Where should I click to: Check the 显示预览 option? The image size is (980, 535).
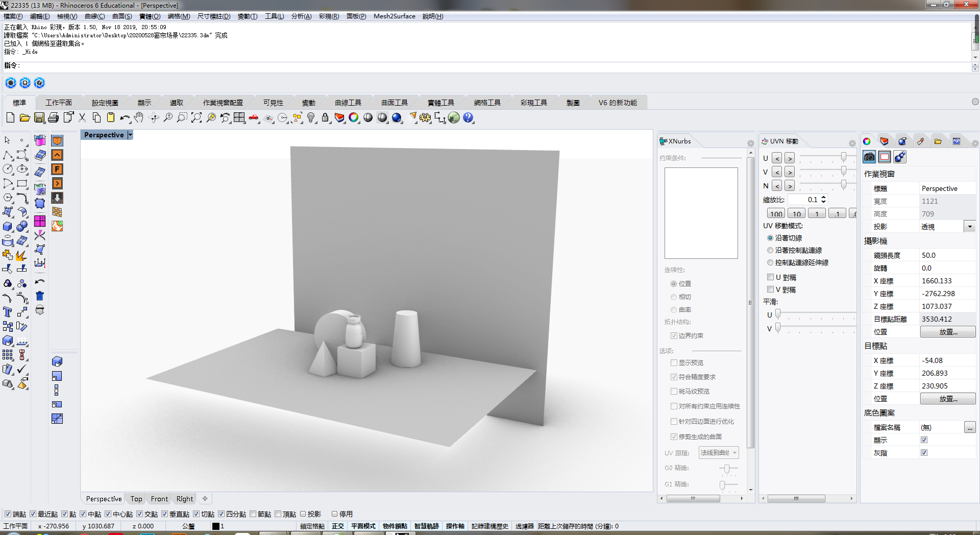tap(674, 362)
